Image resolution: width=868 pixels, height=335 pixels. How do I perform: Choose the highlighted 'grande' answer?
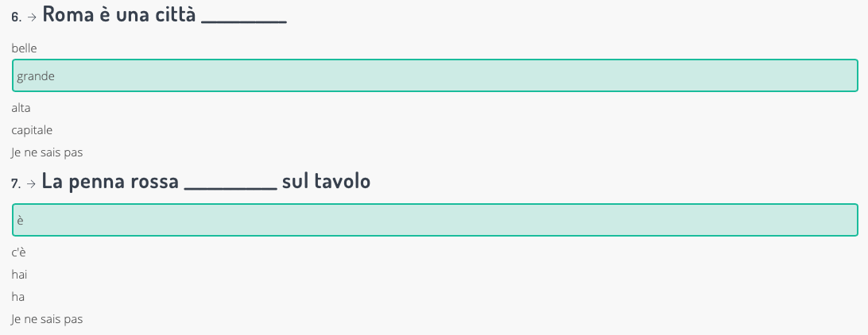pos(434,75)
